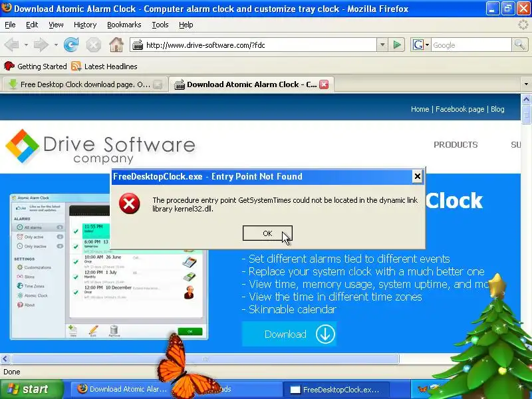The image size is (532, 399).
Task: Open the Help menu
Action: click(x=186, y=25)
